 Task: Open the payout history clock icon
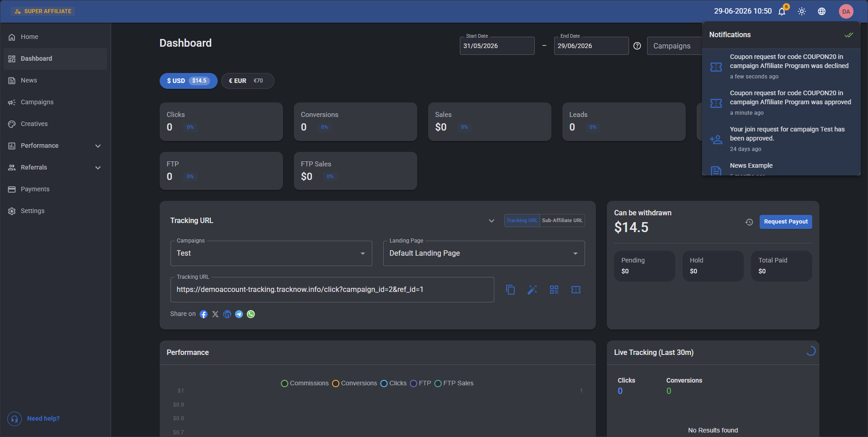[x=749, y=222]
